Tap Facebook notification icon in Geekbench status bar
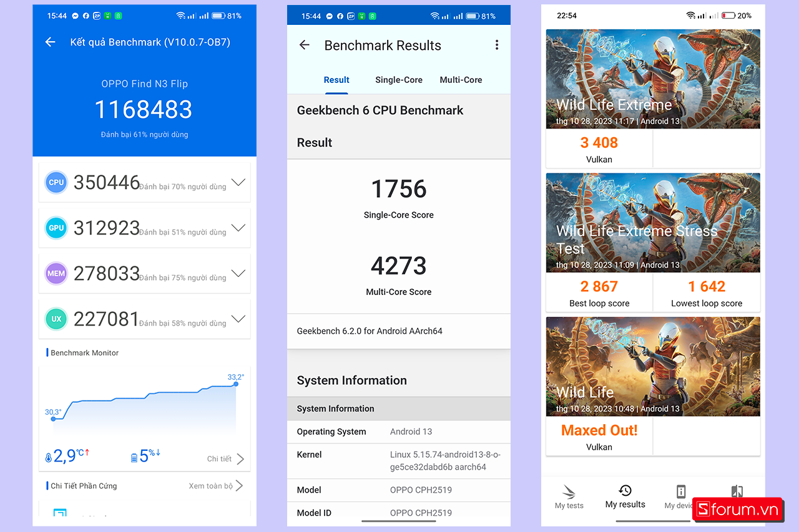The height and width of the screenshot is (532, 799). coord(340,16)
